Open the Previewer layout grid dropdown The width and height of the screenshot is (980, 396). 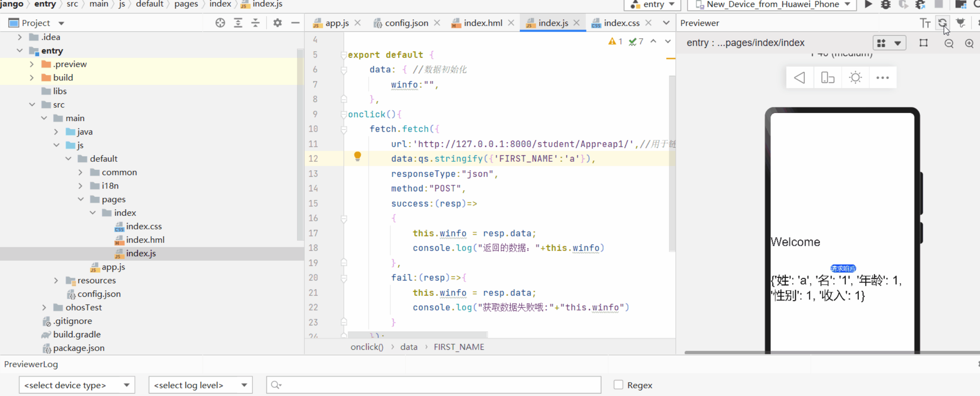[x=889, y=43]
